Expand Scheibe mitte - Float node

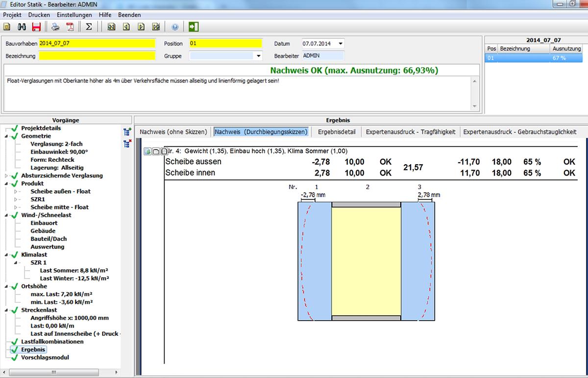click(x=17, y=207)
